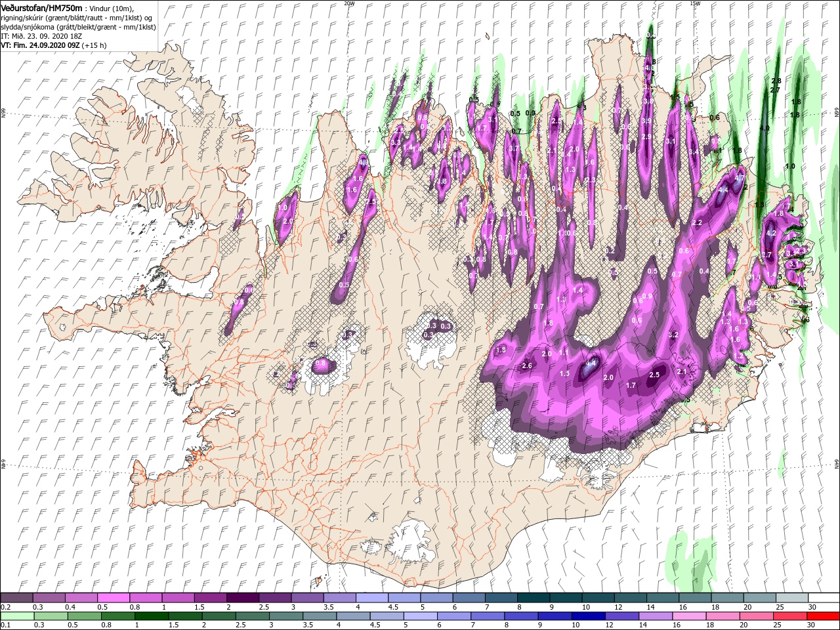
Task: Select the pale grey 25–30 swatch in the top legend row
Action: 792,597
